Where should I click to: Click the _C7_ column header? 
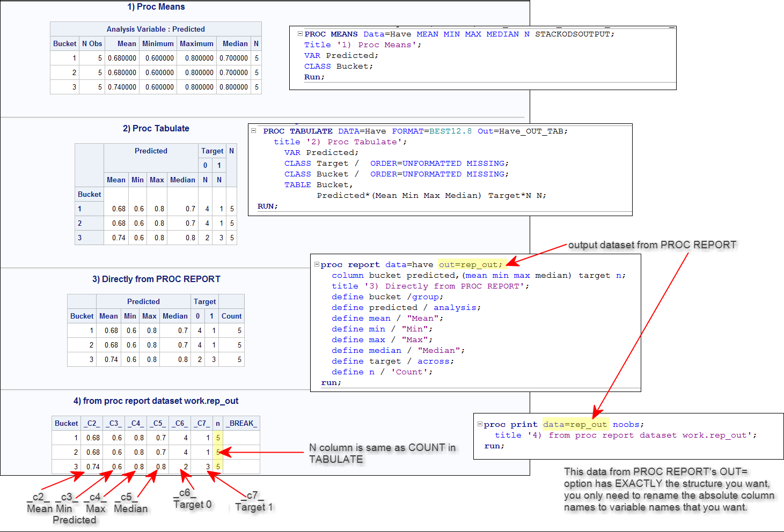coord(201,423)
